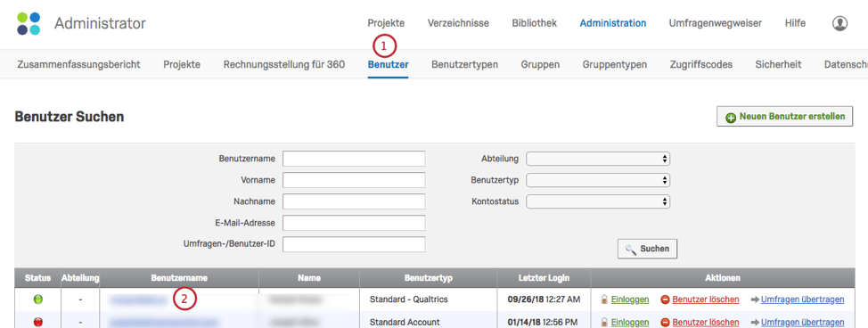Click Benutzer löschen link in first row

click(x=706, y=299)
